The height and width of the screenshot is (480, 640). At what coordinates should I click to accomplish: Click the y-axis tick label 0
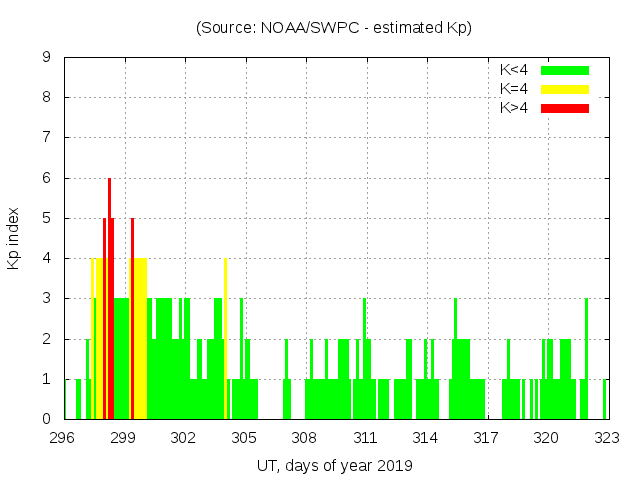tap(47, 419)
